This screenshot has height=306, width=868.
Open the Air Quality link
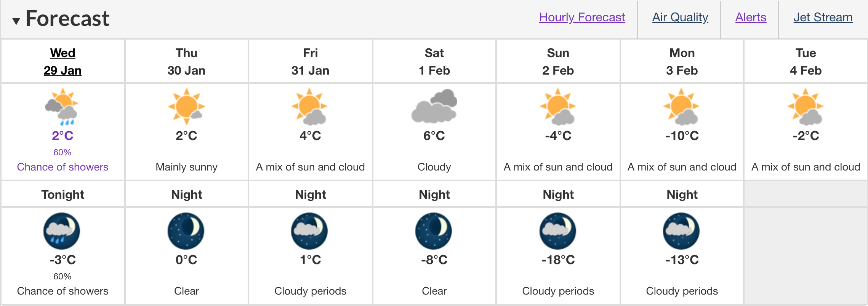tap(680, 17)
